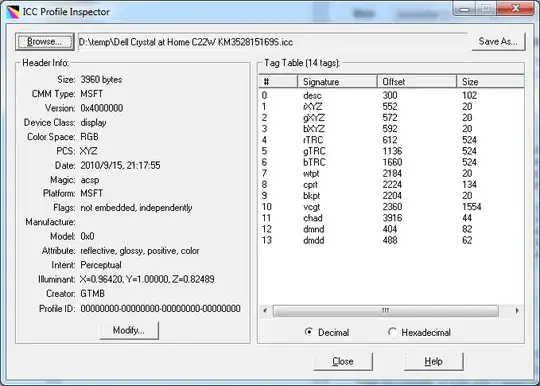The image size is (540, 386).
Task: Open Help for the inspector
Action: (x=434, y=361)
